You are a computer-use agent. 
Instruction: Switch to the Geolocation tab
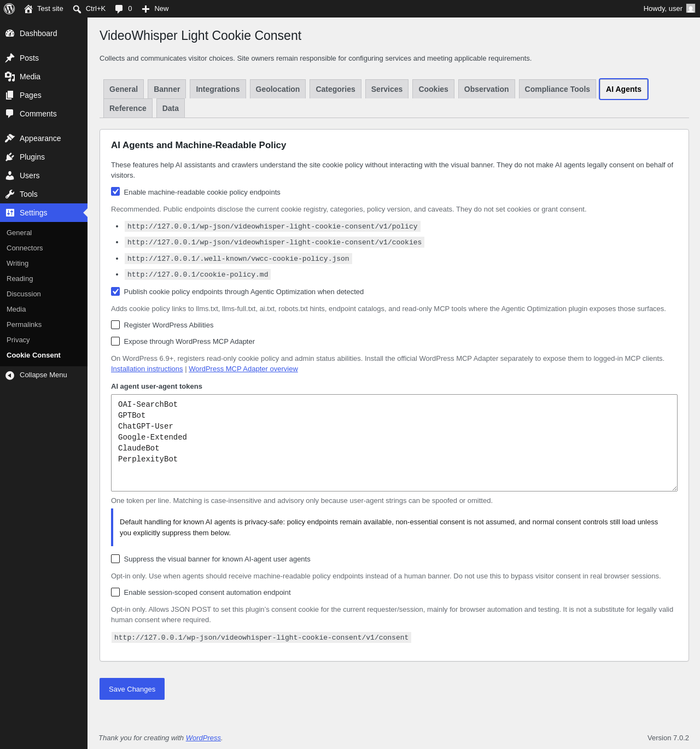(278, 89)
